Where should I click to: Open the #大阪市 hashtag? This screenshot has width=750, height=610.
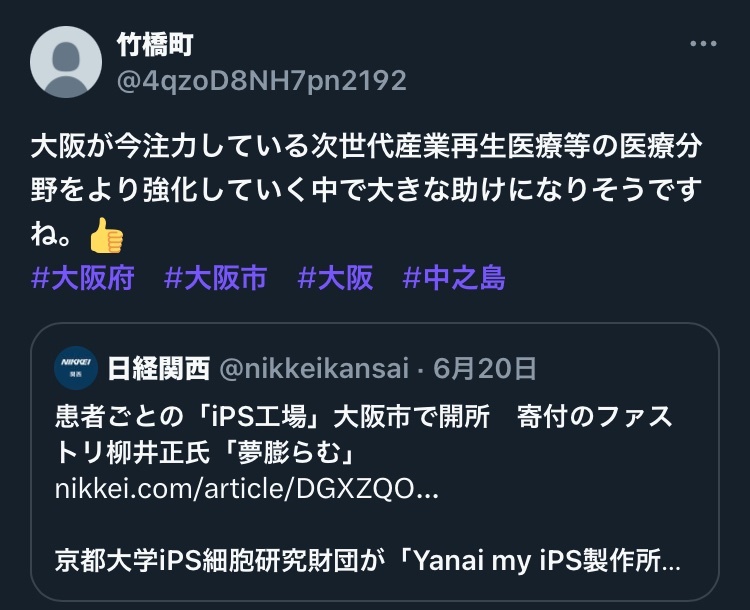216,277
